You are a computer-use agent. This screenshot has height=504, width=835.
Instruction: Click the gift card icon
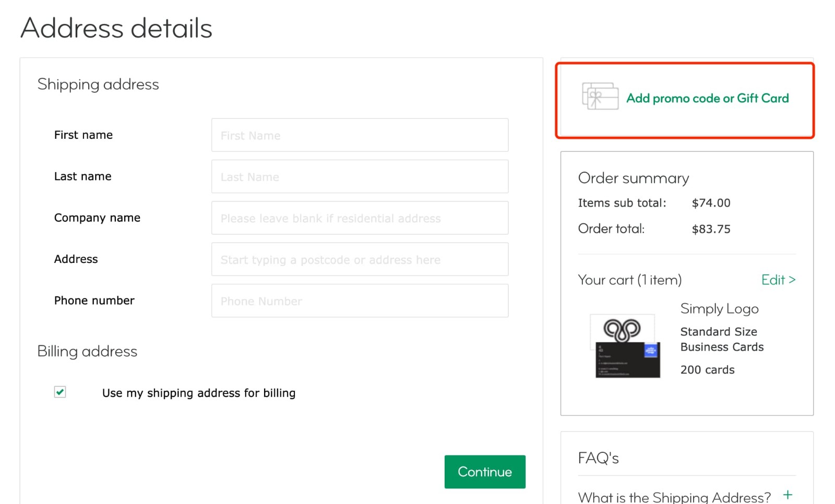point(599,97)
